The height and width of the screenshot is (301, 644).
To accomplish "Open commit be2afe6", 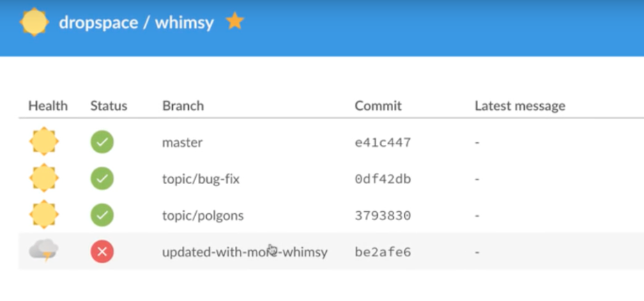I will (383, 252).
